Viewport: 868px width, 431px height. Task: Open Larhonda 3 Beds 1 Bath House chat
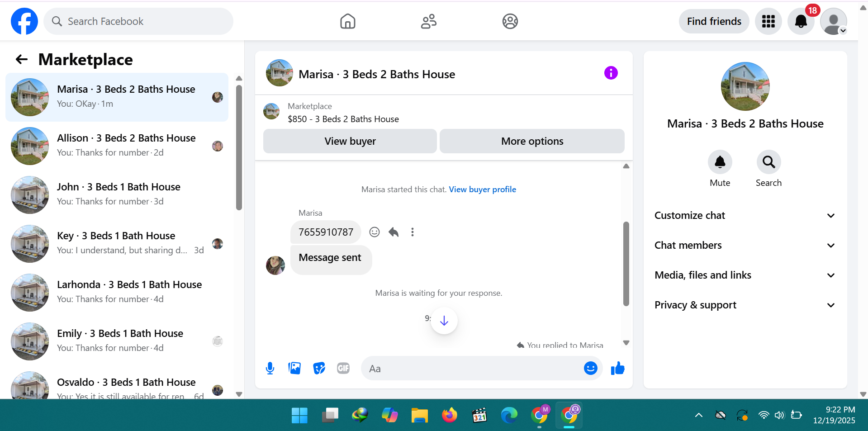tap(117, 292)
